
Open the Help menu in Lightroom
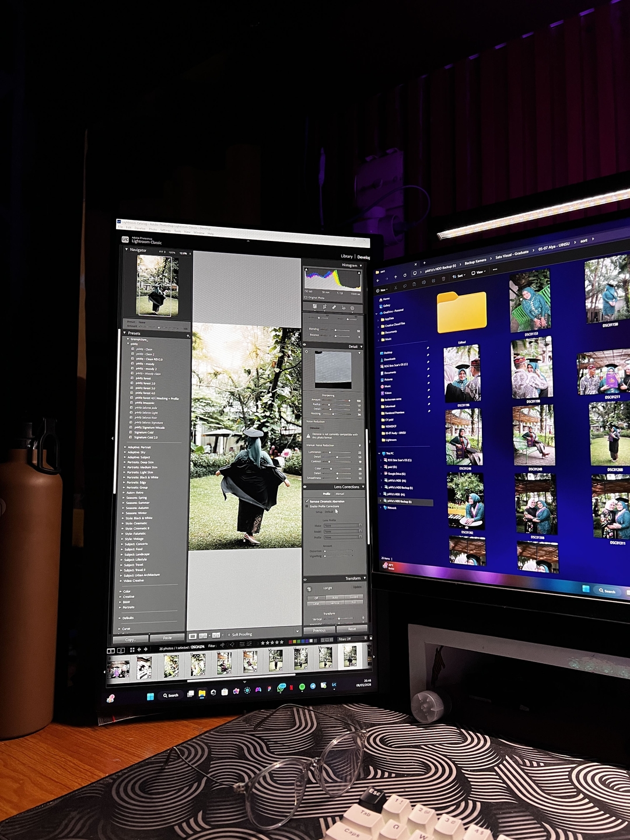pos(211,234)
